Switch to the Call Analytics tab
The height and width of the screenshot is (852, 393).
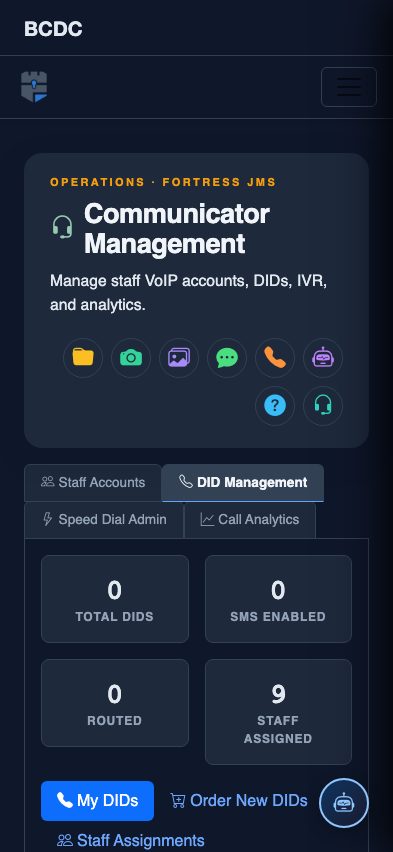click(x=250, y=520)
